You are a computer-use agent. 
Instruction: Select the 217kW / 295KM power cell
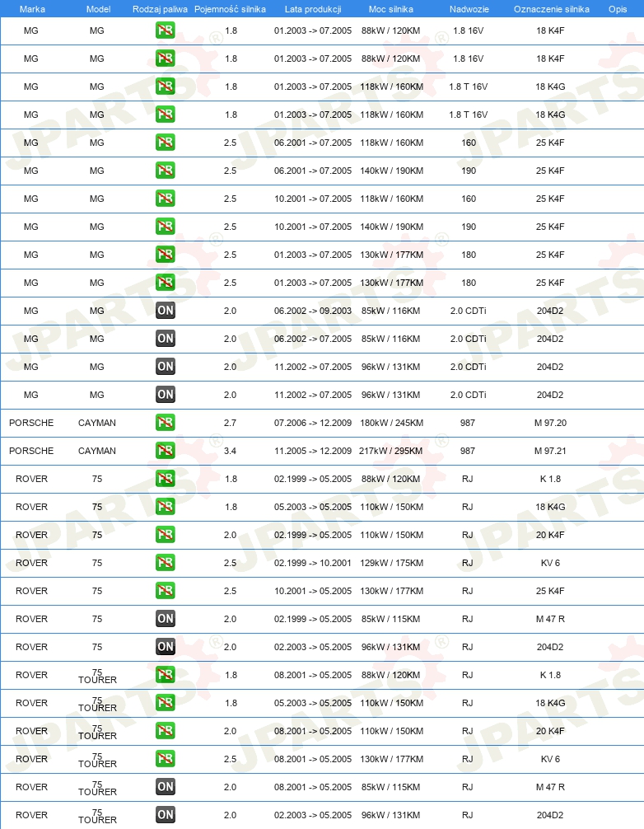pyautogui.click(x=391, y=451)
